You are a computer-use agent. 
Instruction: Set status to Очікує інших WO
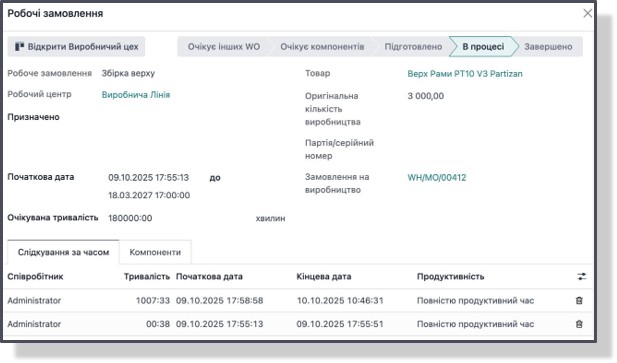pos(224,47)
